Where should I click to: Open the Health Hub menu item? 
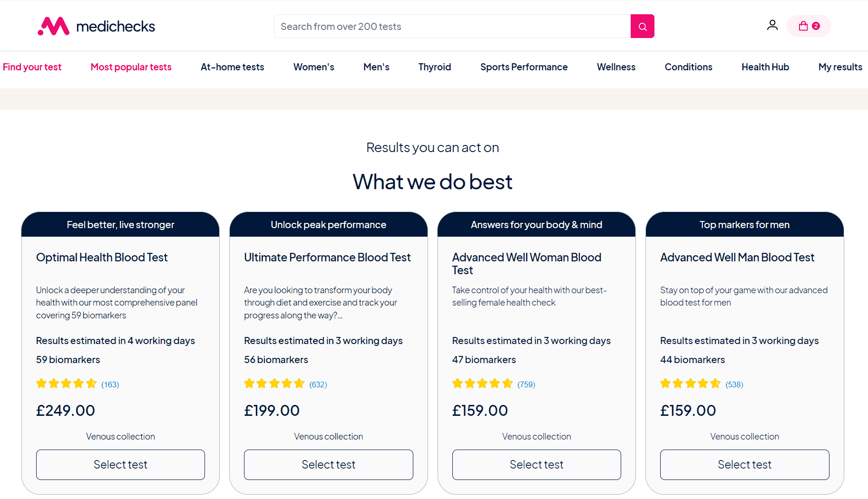765,67
